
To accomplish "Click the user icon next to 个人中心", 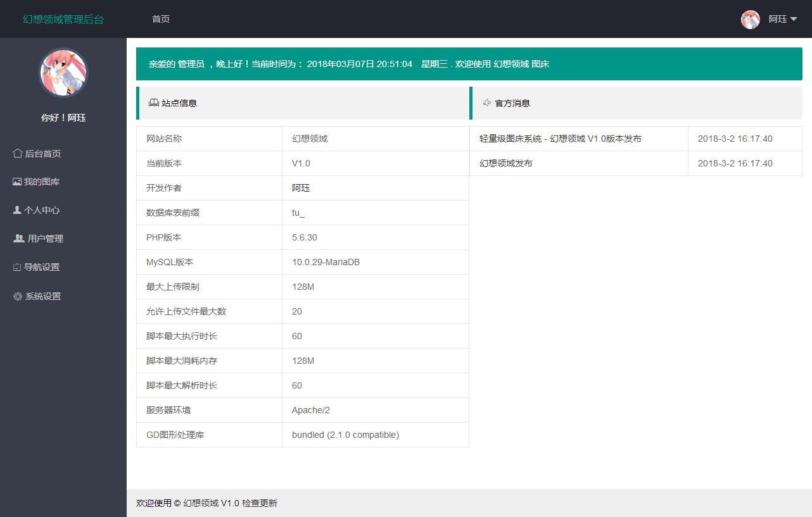I will coord(18,209).
